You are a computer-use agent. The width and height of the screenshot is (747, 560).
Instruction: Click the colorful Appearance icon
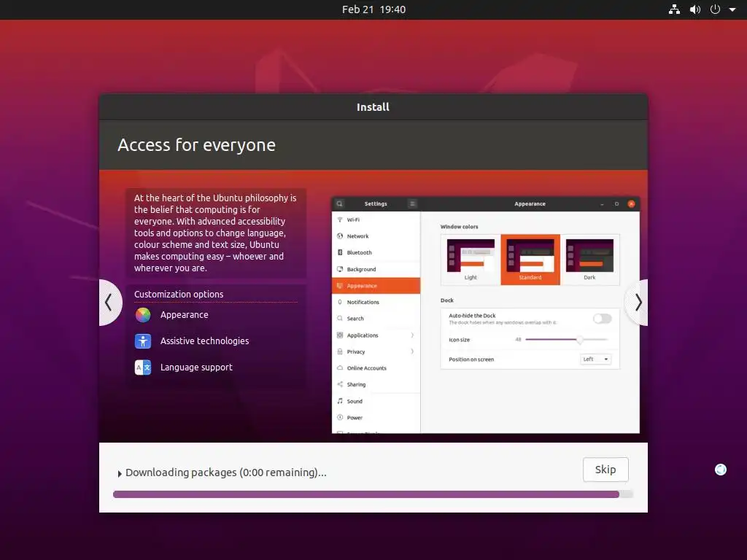tap(143, 315)
